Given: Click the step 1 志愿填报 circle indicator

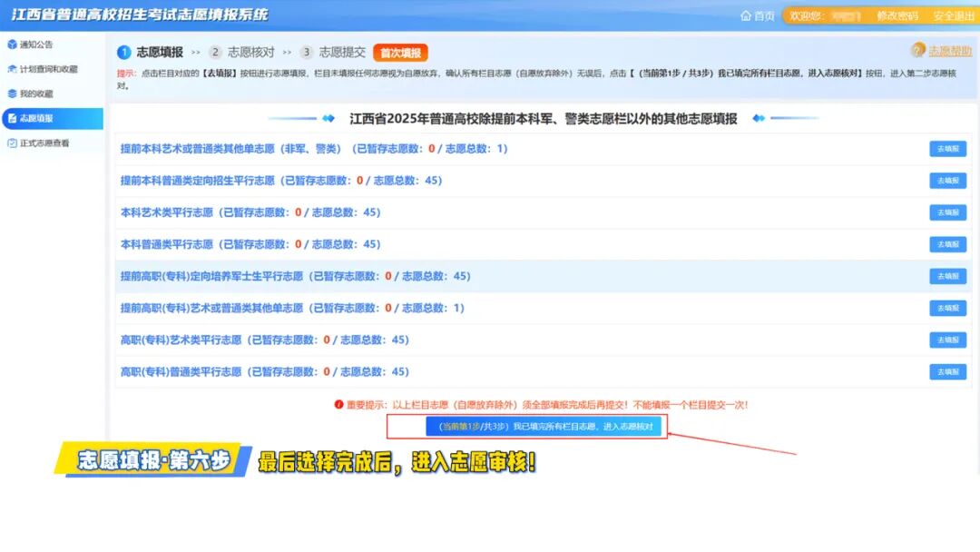Looking at the screenshot, I should 123,53.
